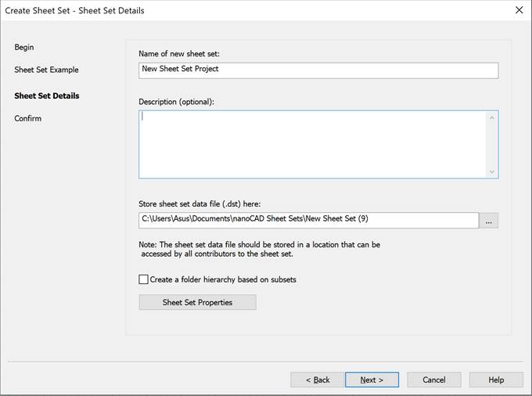Screen dimensions: 532x396
Task: Go back with the Back button
Action: pos(317,380)
